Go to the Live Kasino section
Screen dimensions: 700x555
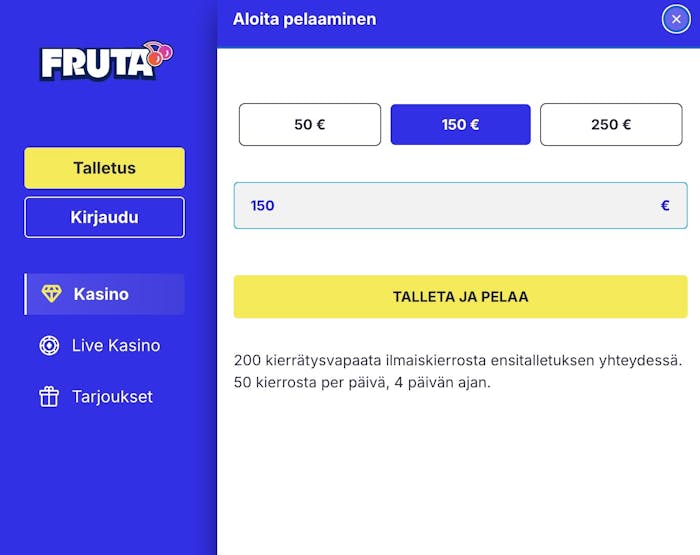115,346
